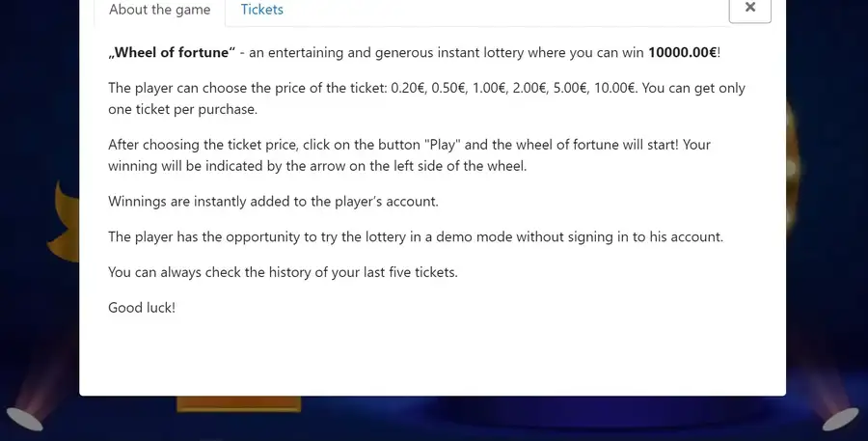The width and height of the screenshot is (868, 441).
Task: Click the "Winnings are instantly added" line
Action: pos(273,201)
